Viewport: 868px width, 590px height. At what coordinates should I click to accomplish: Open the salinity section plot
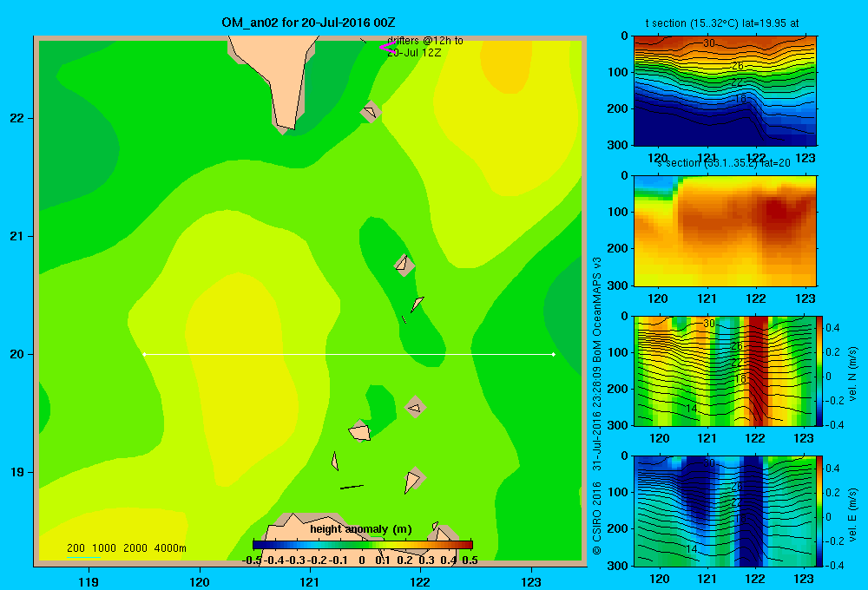(725, 231)
